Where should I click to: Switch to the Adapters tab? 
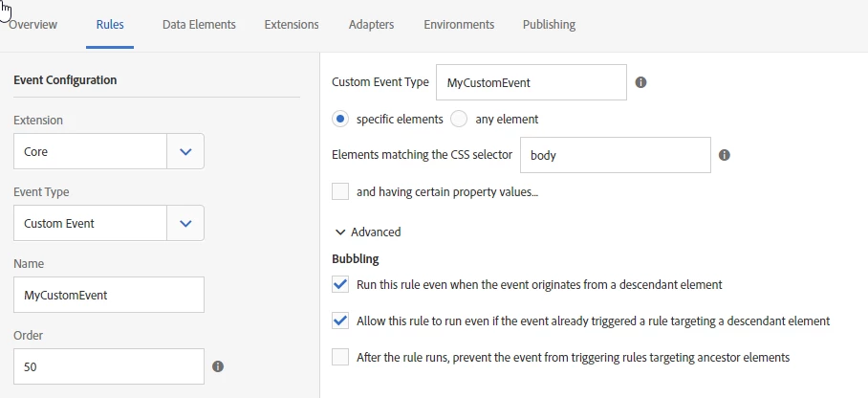point(371,24)
